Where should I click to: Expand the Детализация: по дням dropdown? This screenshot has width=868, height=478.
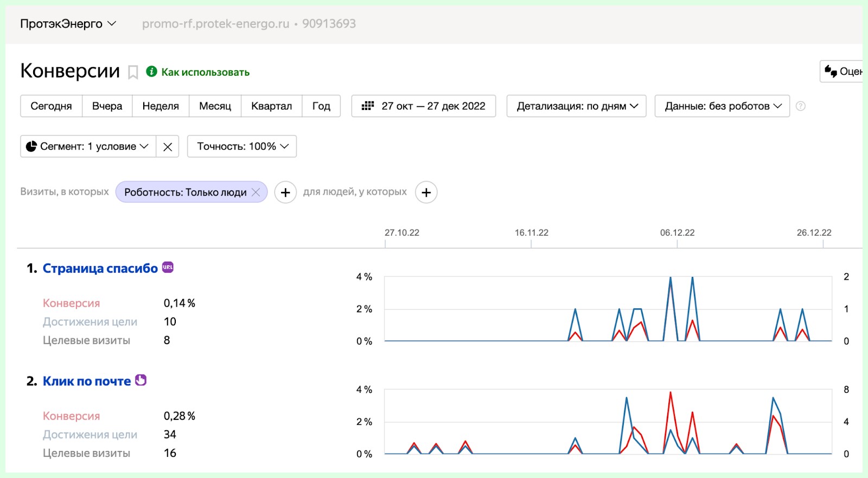576,106
